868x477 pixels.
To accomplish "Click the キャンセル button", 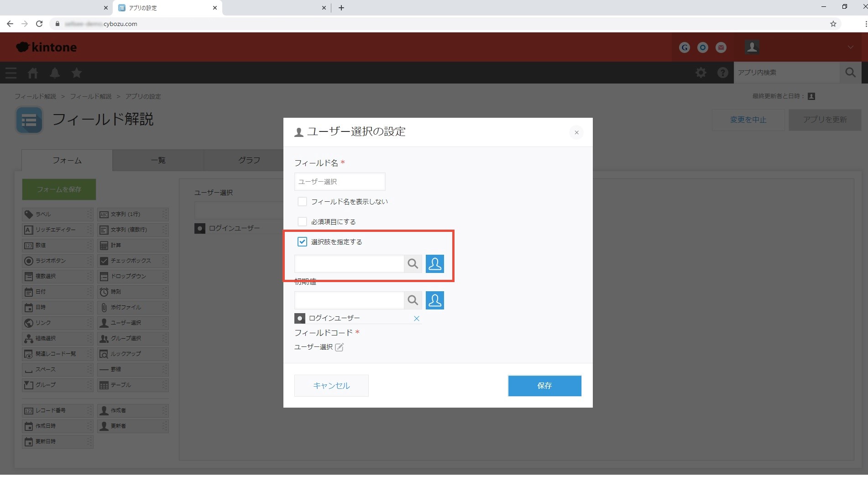I will pos(331,386).
